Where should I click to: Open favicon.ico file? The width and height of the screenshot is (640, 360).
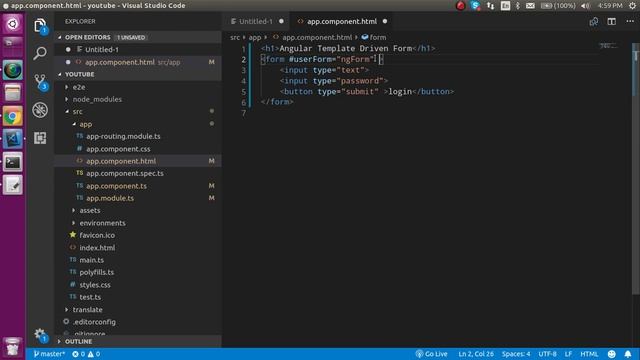138,235
